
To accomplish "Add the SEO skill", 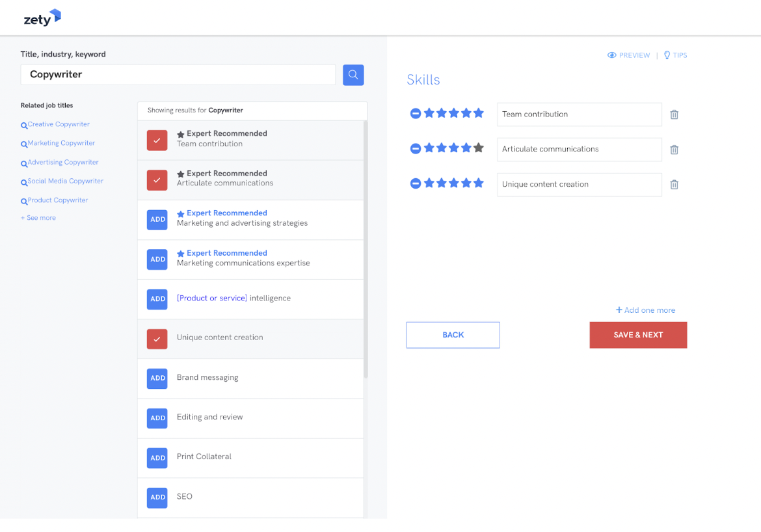I will point(157,498).
